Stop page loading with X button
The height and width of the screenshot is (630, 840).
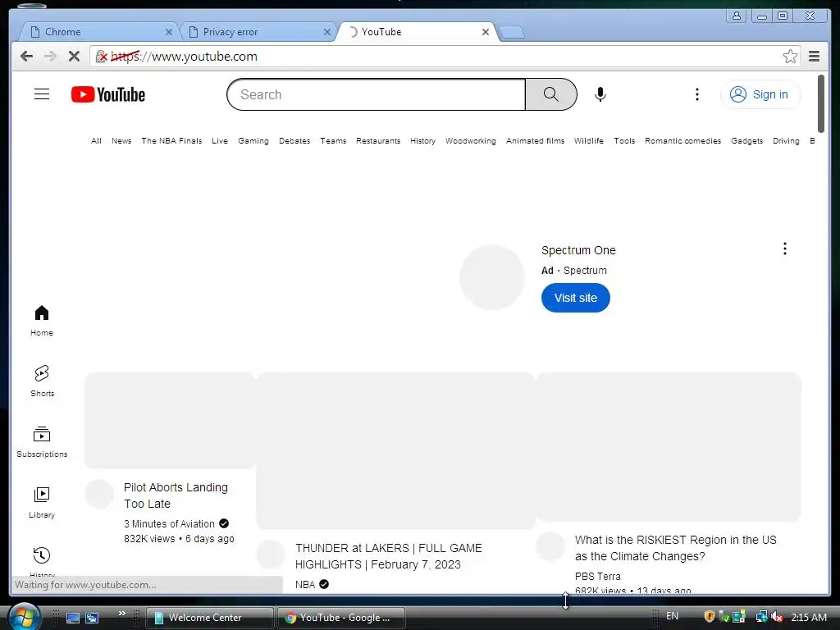74,57
